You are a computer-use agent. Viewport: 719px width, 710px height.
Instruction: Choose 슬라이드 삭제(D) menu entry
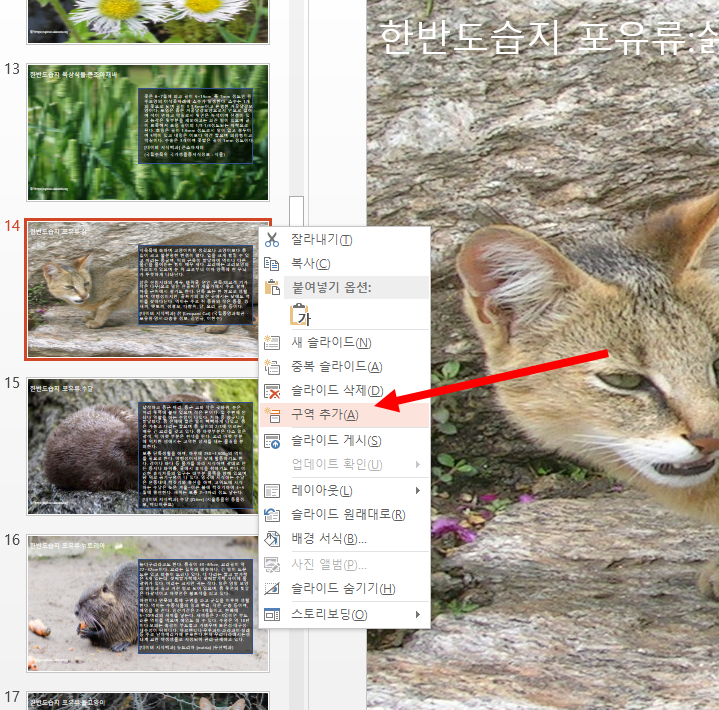[345, 391]
